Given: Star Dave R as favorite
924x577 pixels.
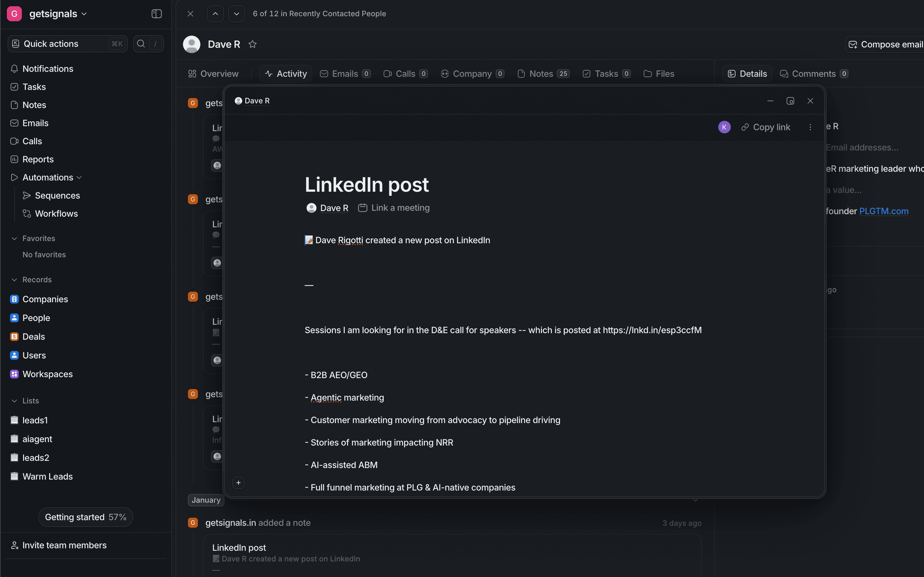Looking at the screenshot, I should tap(252, 44).
